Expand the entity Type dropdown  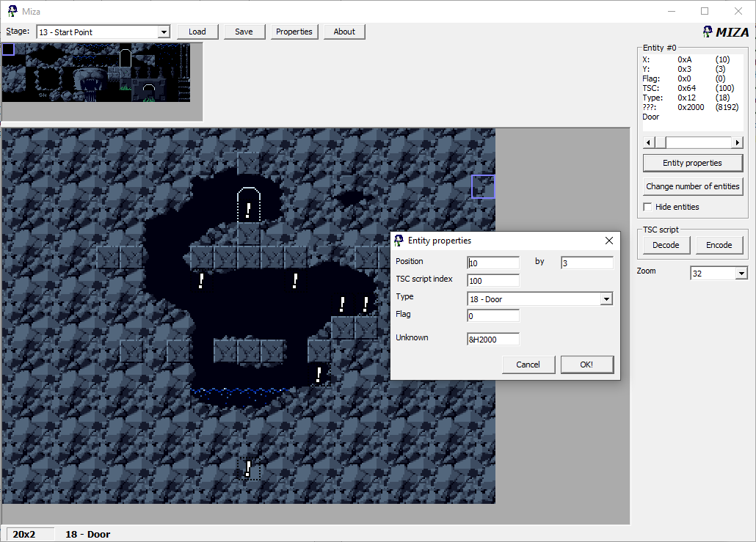606,299
